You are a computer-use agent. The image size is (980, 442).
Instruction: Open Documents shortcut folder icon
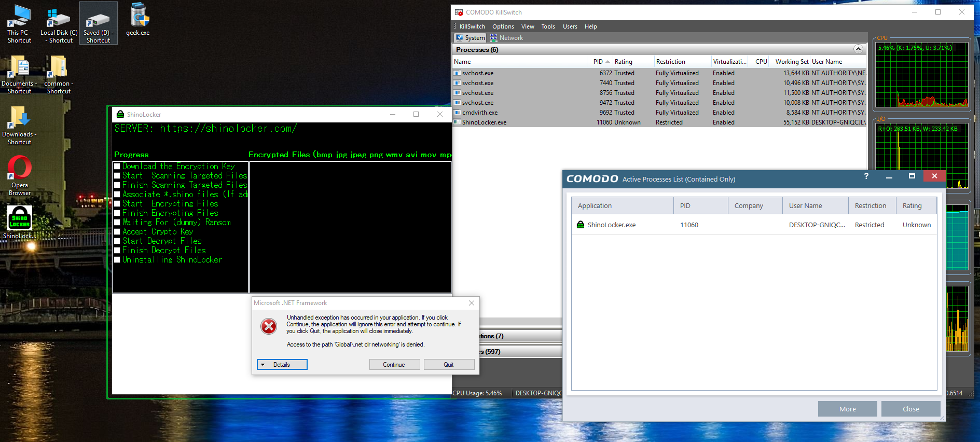[x=19, y=75]
